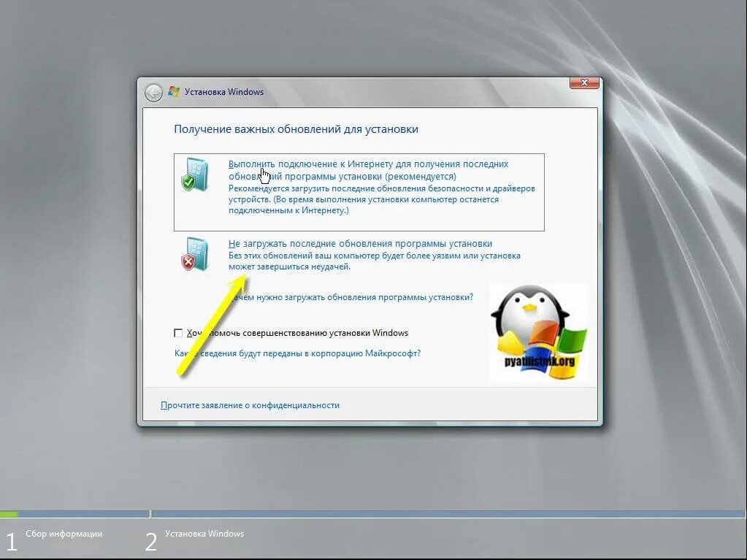This screenshot has width=747, height=560.
Task: Click text Без этих обновлений ваш компьютер
Action: pos(375,261)
